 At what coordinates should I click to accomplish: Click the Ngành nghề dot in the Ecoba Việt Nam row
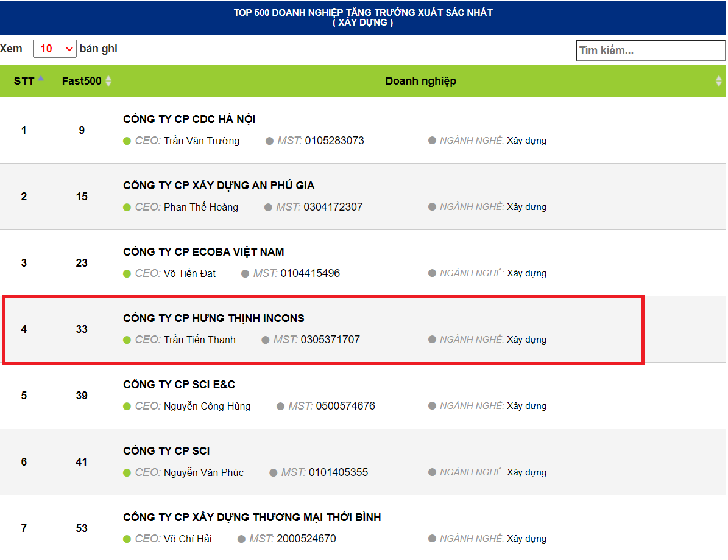[432, 273]
